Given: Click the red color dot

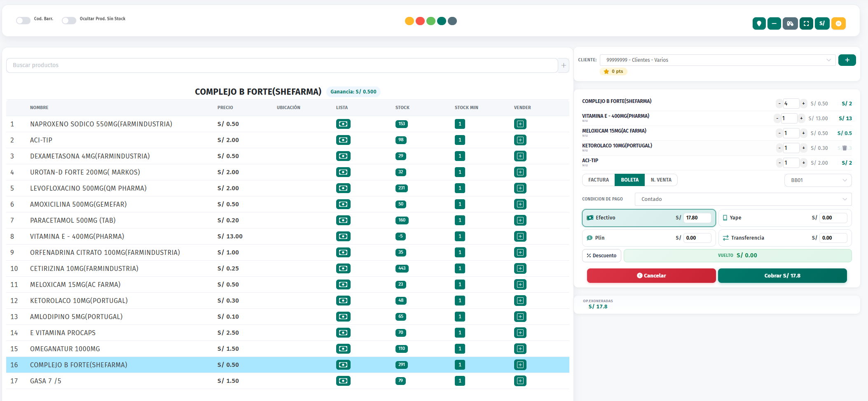Looking at the screenshot, I should click(x=420, y=21).
